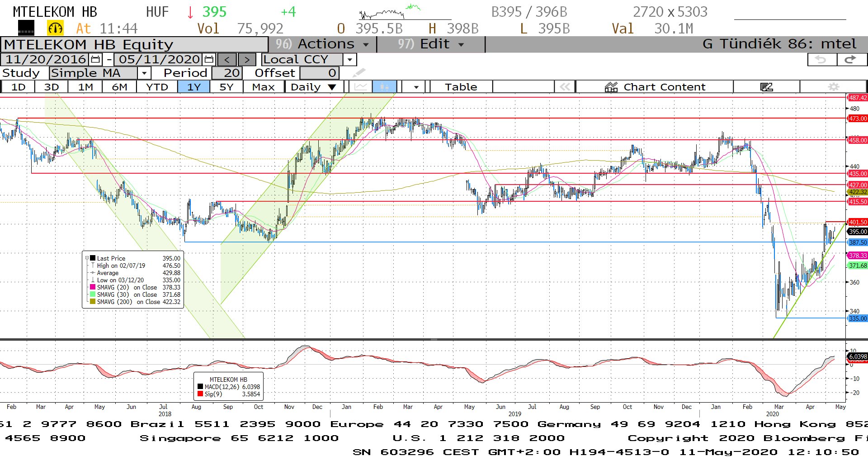
Task: Click the magenta 378.33 SMA label
Action: [x=857, y=256]
